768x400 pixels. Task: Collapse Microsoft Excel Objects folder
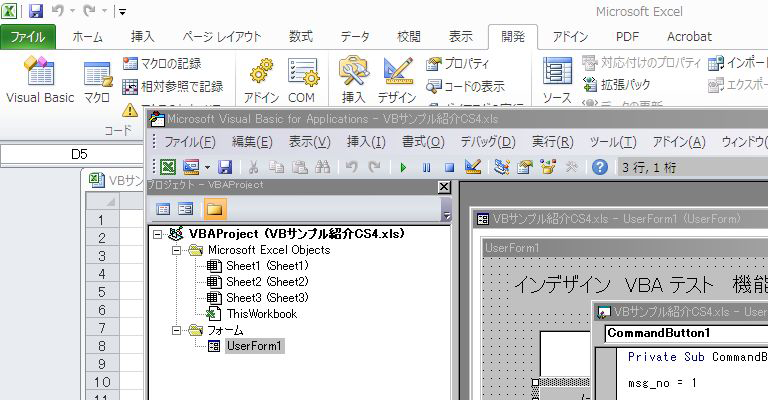tap(176, 250)
